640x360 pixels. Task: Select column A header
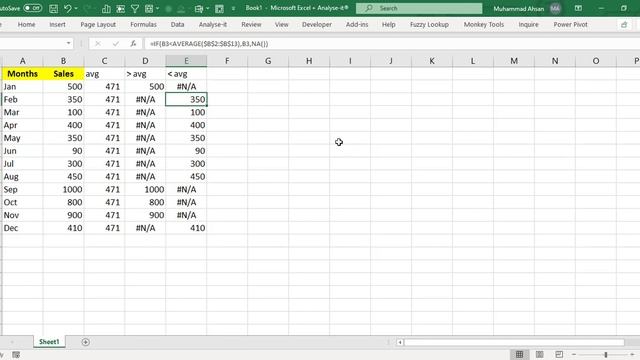click(x=22, y=61)
